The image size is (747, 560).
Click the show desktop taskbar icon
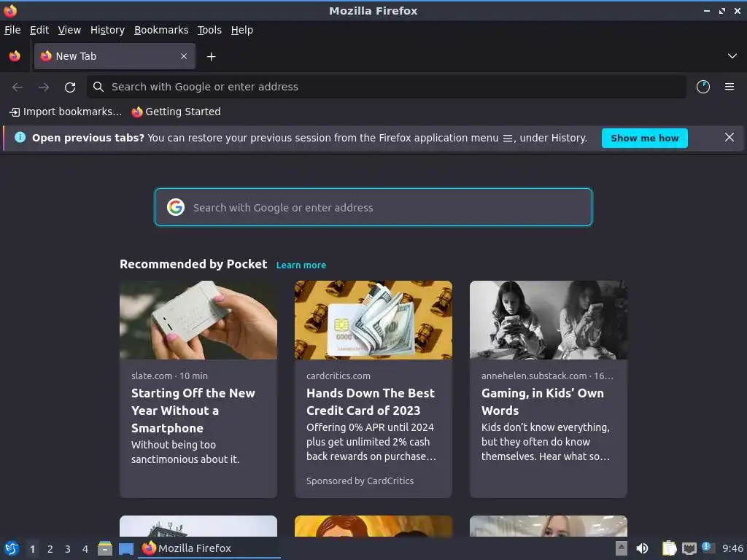125,548
